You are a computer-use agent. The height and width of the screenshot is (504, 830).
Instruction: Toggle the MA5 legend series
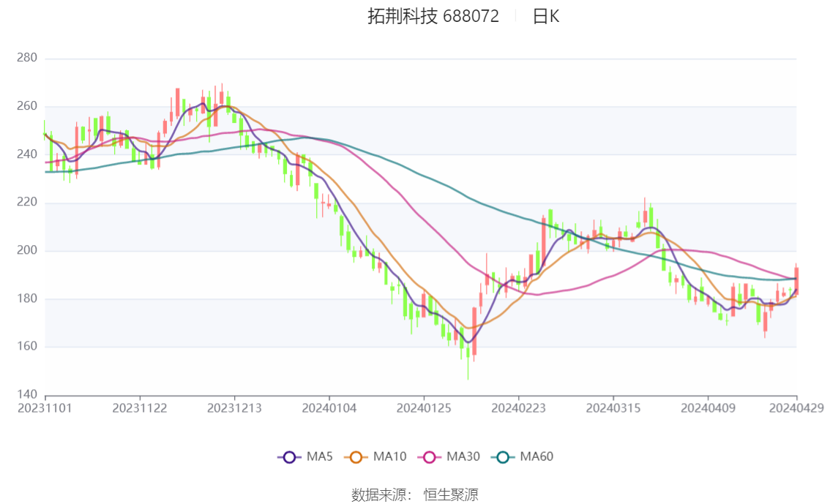(x=305, y=457)
